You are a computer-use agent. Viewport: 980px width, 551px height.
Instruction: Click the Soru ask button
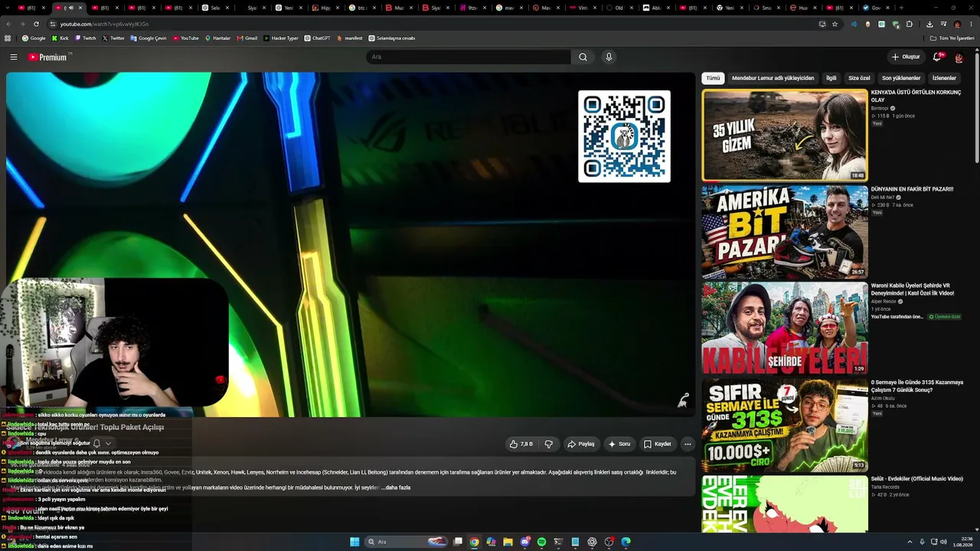[x=619, y=444]
